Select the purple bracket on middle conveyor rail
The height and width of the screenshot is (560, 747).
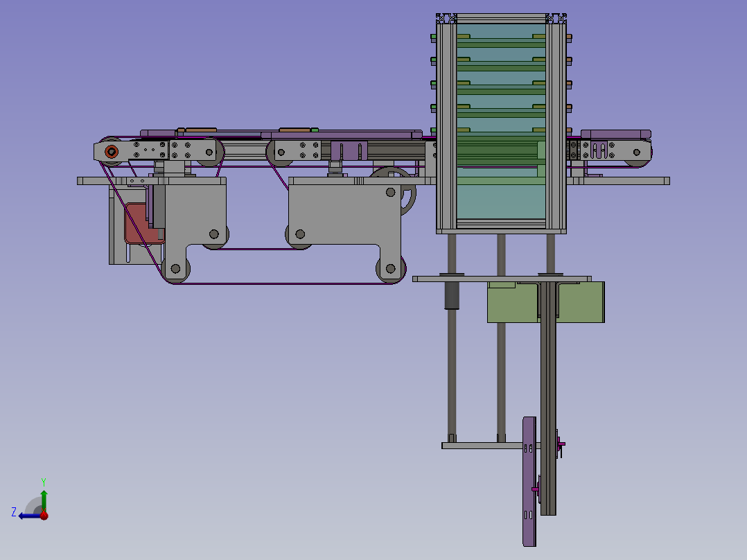click(x=349, y=150)
